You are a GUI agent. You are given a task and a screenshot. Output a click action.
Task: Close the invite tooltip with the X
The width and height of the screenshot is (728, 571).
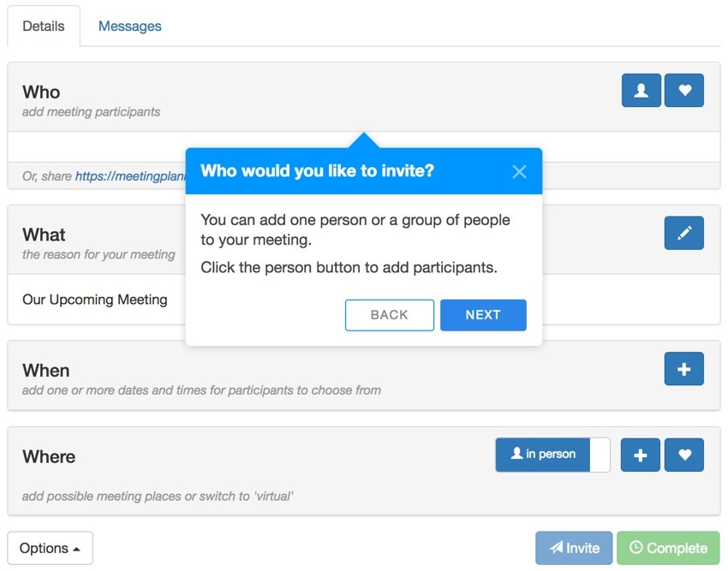click(x=519, y=172)
